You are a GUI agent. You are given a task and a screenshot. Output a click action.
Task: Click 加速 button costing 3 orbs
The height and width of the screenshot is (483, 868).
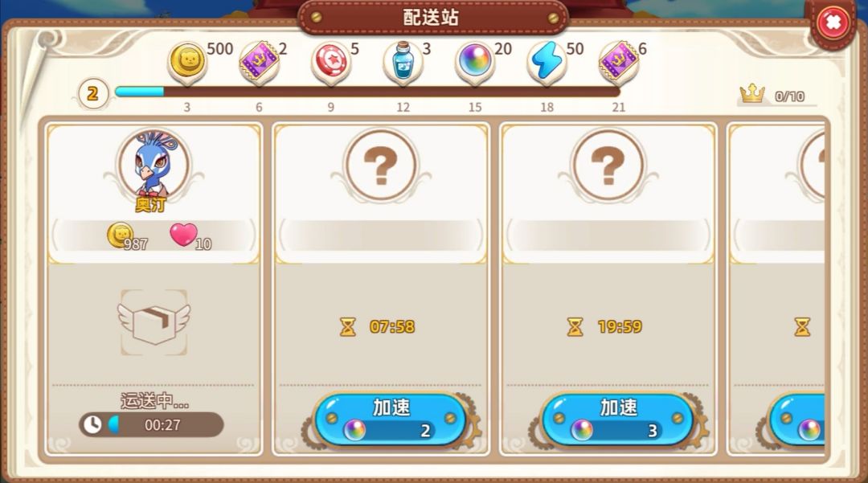[618, 420]
